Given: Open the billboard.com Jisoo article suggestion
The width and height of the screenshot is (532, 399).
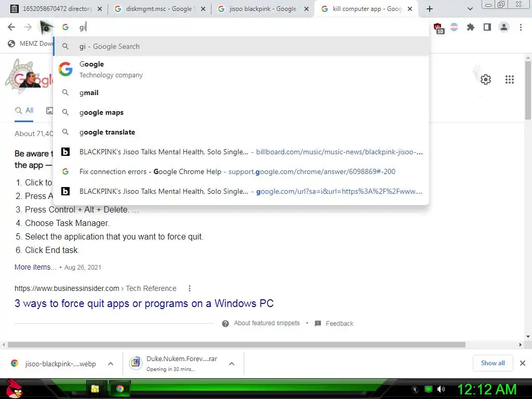Looking at the screenshot, I should 241,152.
